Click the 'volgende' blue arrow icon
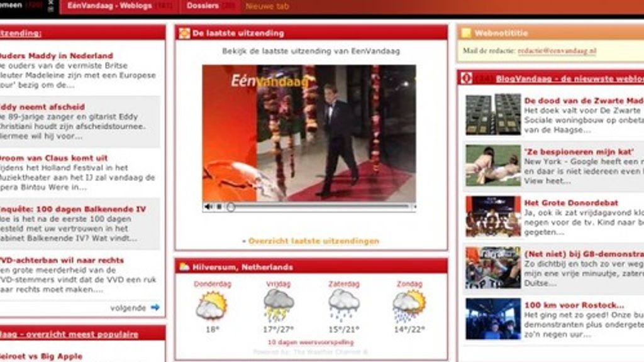The width and height of the screenshot is (644, 362). tap(155, 308)
